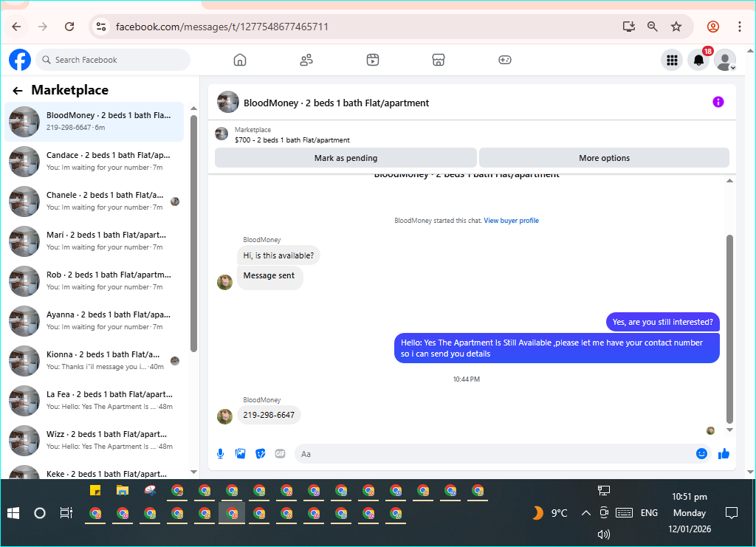Attach a photo with the image icon
The height and width of the screenshot is (547, 756).
(x=240, y=453)
